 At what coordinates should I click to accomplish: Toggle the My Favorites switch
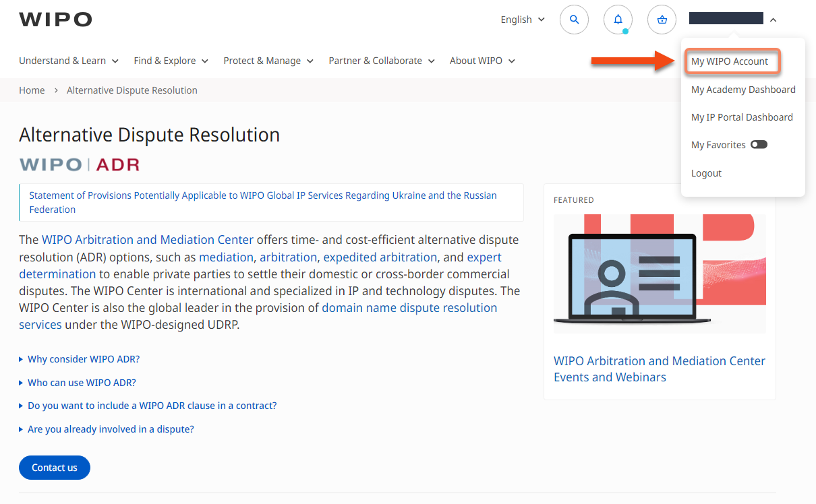(x=759, y=145)
